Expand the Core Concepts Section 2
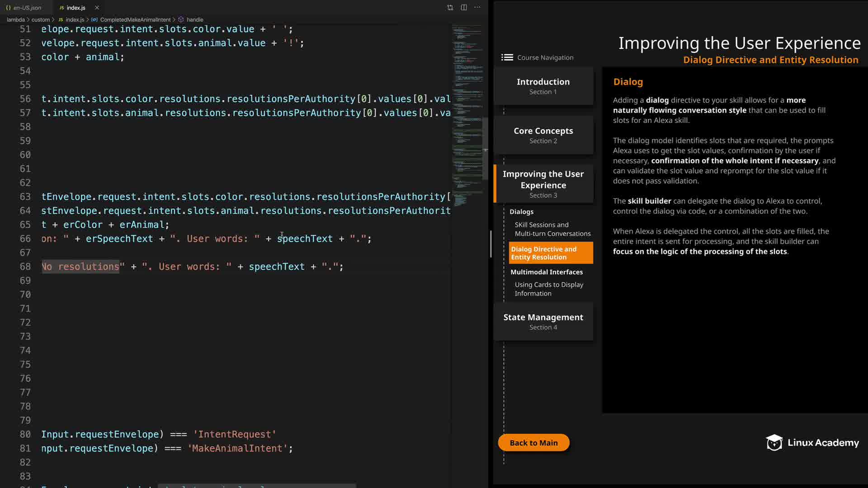This screenshot has height=488, width=868. point(543,135)
